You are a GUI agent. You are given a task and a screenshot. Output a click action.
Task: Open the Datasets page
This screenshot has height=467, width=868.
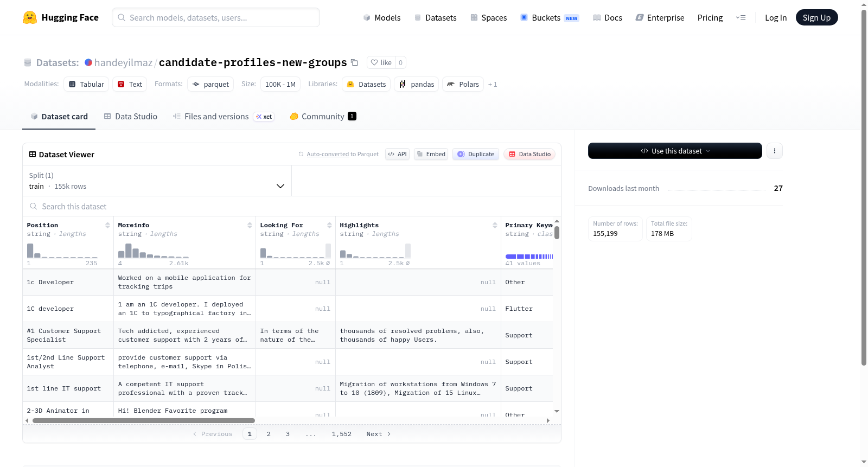pyautogui.click(x=435, y=17)
